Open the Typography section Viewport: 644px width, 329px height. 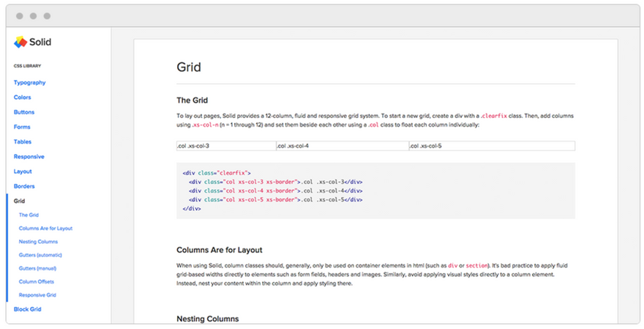coord(29,83)
